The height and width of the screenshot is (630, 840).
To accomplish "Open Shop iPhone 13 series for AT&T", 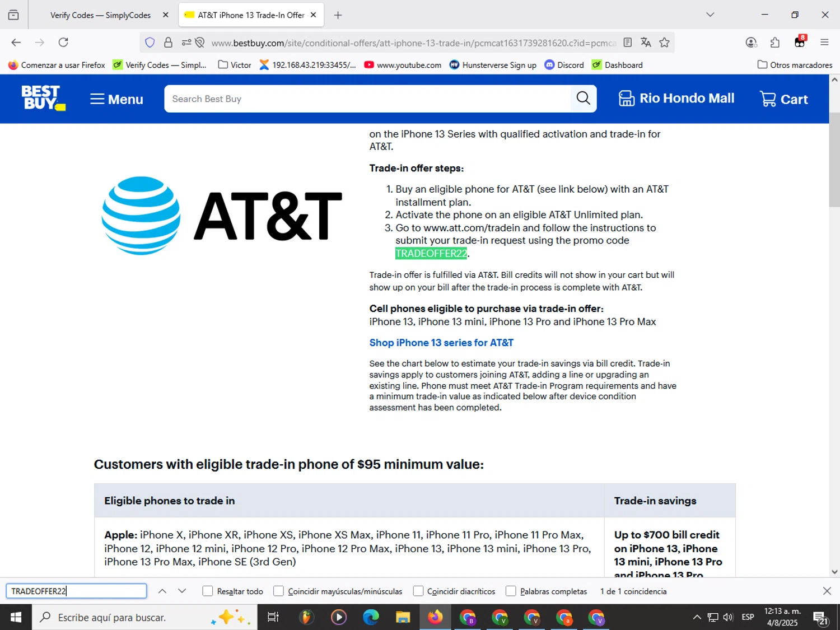I will coord(441,343).
